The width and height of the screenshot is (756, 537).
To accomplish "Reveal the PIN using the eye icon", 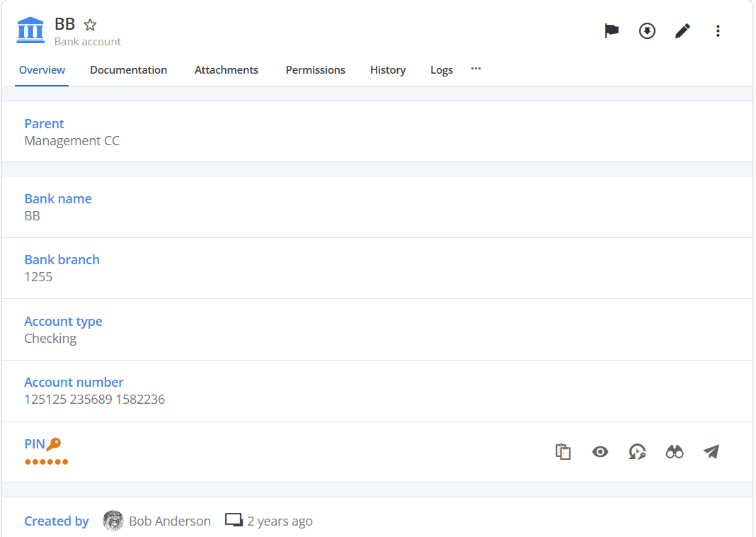I will [x=600, y=452].
